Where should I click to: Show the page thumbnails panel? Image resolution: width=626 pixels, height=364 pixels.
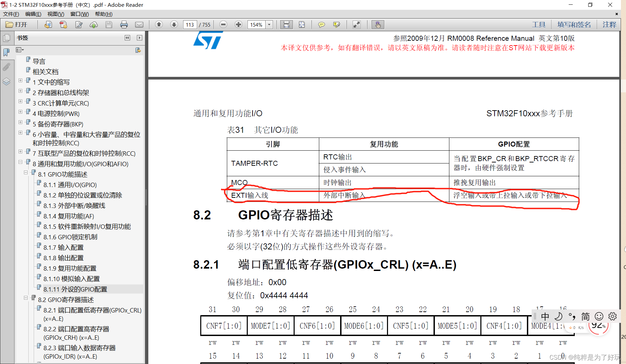click(6, 38)
